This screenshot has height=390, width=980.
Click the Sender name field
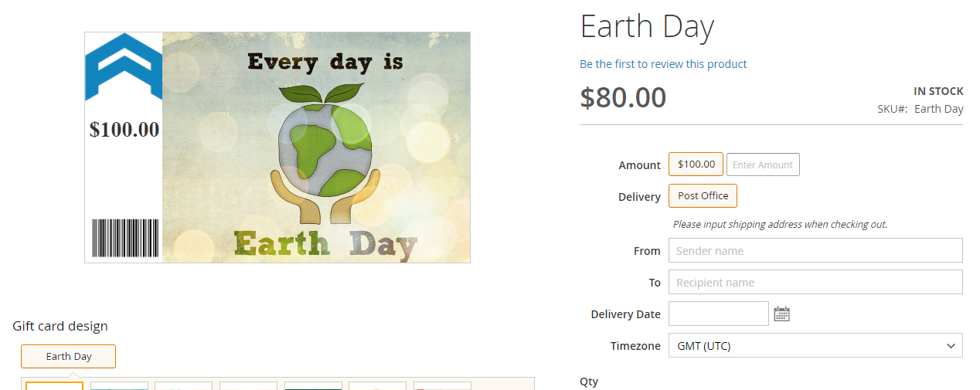[x=815, y=251]
